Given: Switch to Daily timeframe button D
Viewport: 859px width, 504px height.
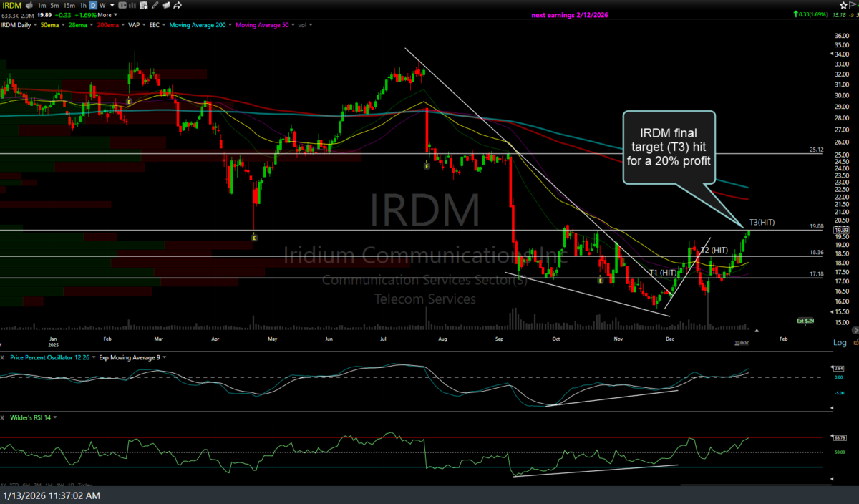Looking at the screenshot, I should pos(93,5).
